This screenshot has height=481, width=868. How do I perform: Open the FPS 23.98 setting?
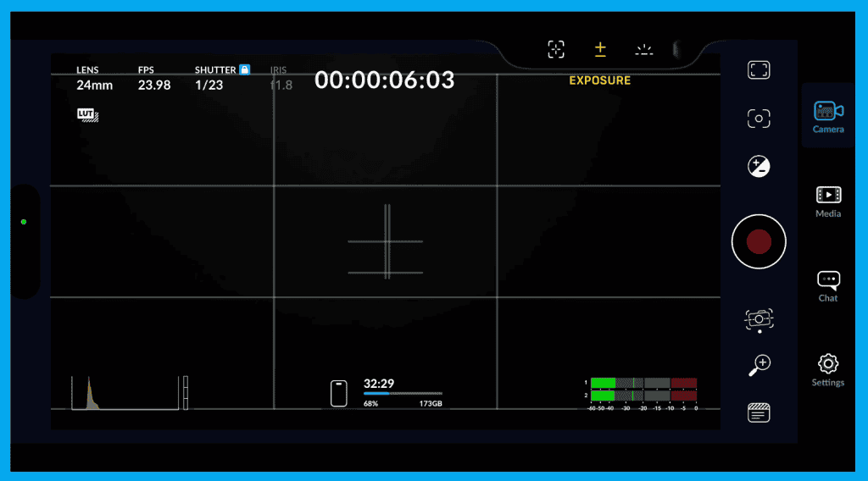153,79
